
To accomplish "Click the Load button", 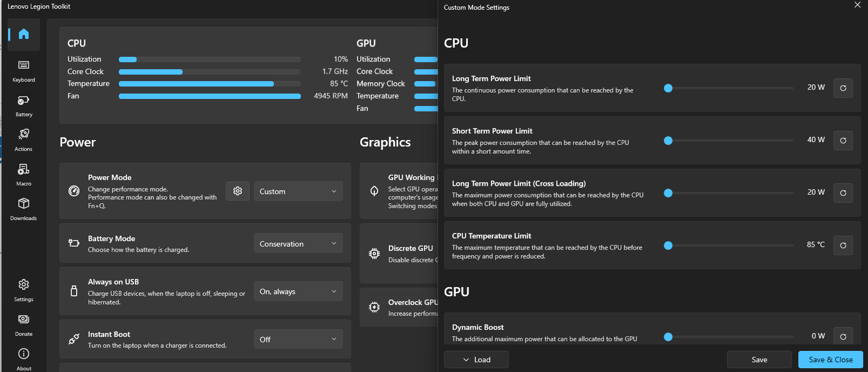I will tap(476, 360).
